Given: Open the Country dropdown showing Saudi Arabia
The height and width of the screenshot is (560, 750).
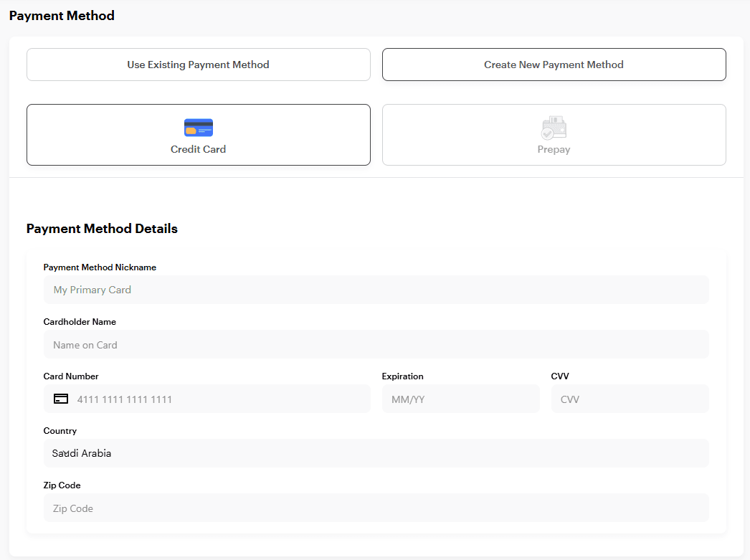Looking at the screenshot, I should 376,453.
